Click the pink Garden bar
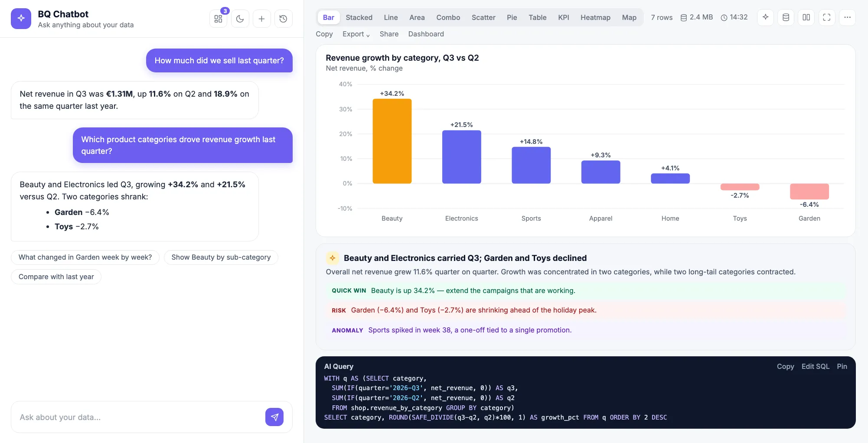 [x=809, y=191]
